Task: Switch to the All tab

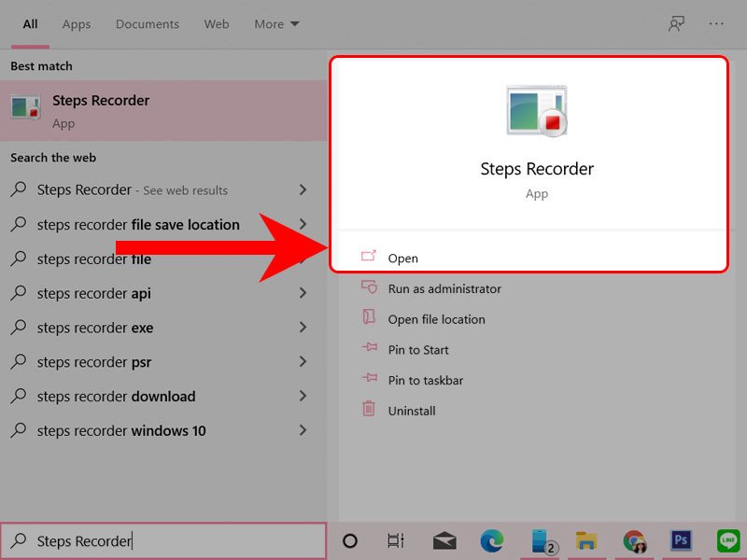Action: [30, 24]
